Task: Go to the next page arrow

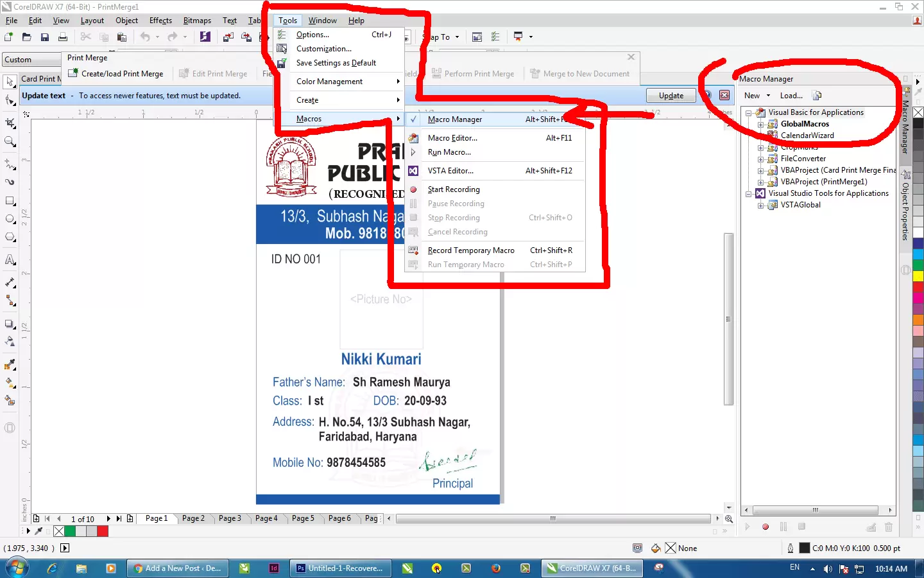Action: pyautogui.click(x=108, y=519)
